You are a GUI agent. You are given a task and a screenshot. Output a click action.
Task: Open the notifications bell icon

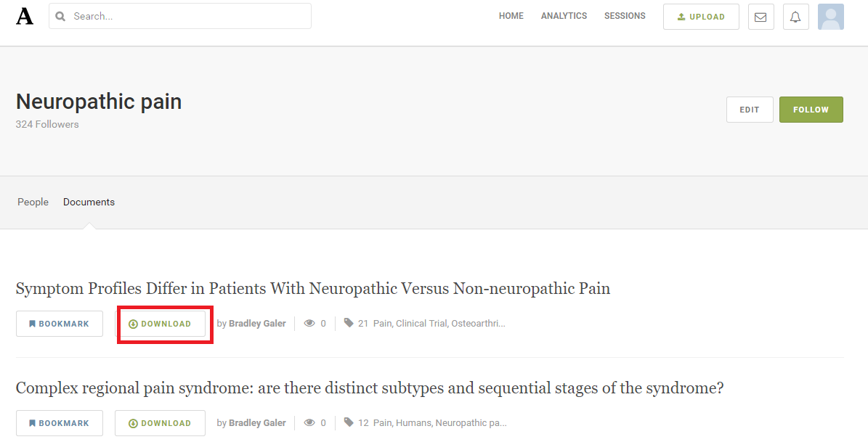point(795,17)
